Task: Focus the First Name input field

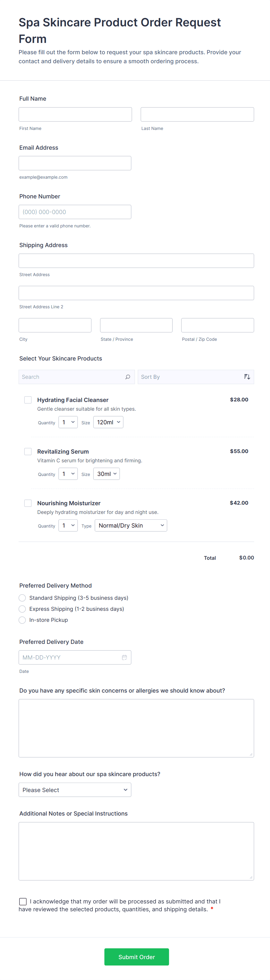Action: pyautogui.click(x=75, y=114)
